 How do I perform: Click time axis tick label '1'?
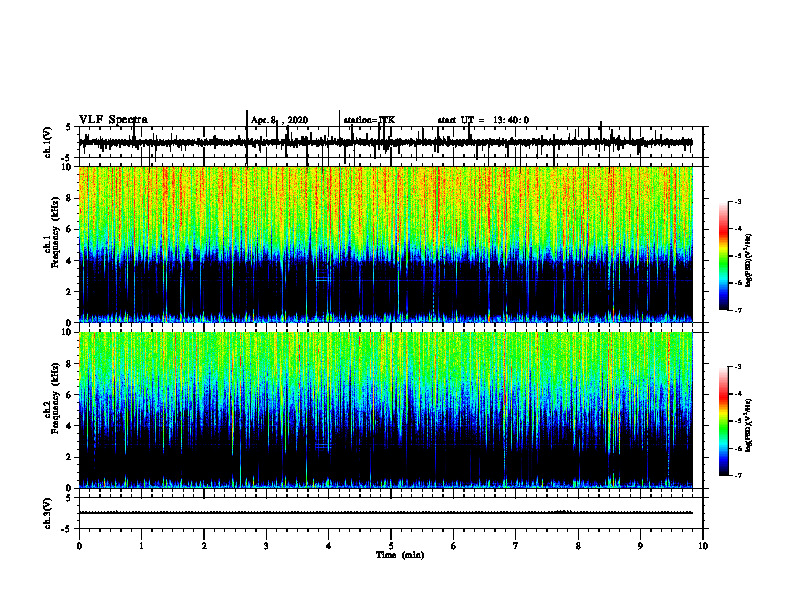141,546
